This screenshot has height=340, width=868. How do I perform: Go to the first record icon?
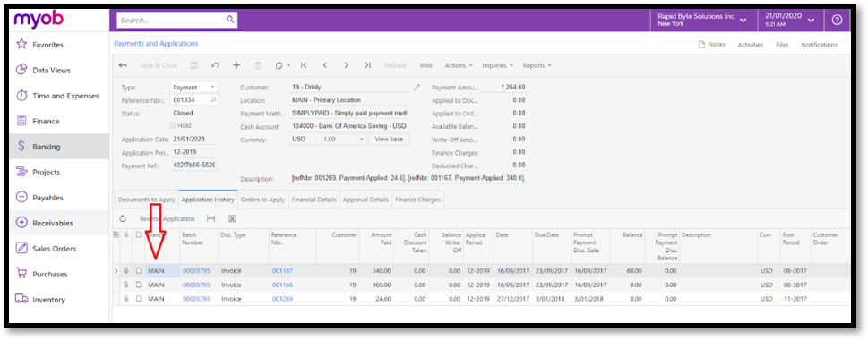click(304, 65)
